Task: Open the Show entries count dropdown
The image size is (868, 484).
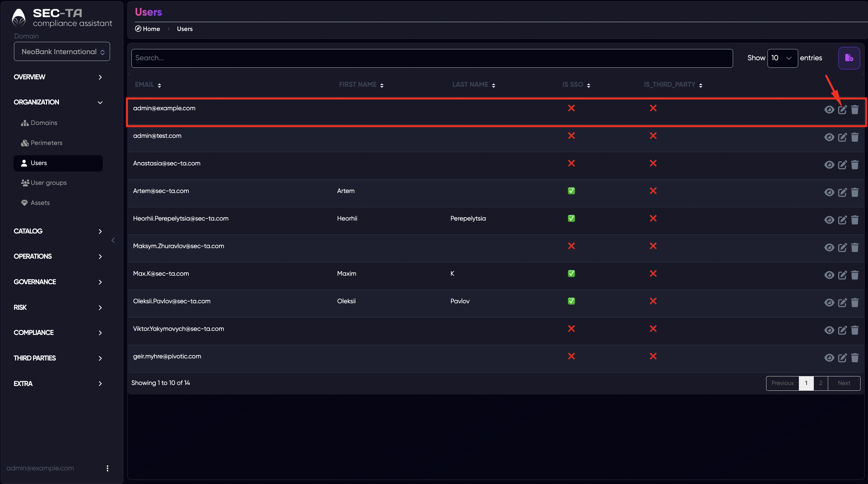Action: pyautogui.click(x=782, y=58)
